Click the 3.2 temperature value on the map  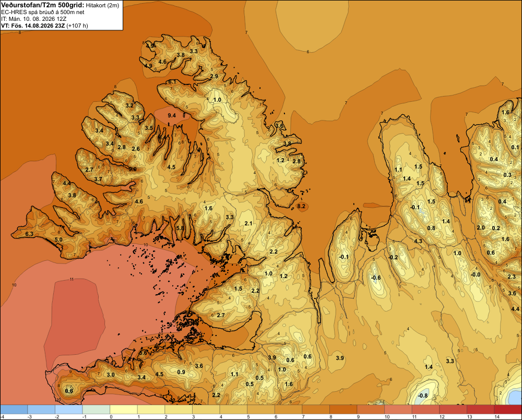pos(129,105)
